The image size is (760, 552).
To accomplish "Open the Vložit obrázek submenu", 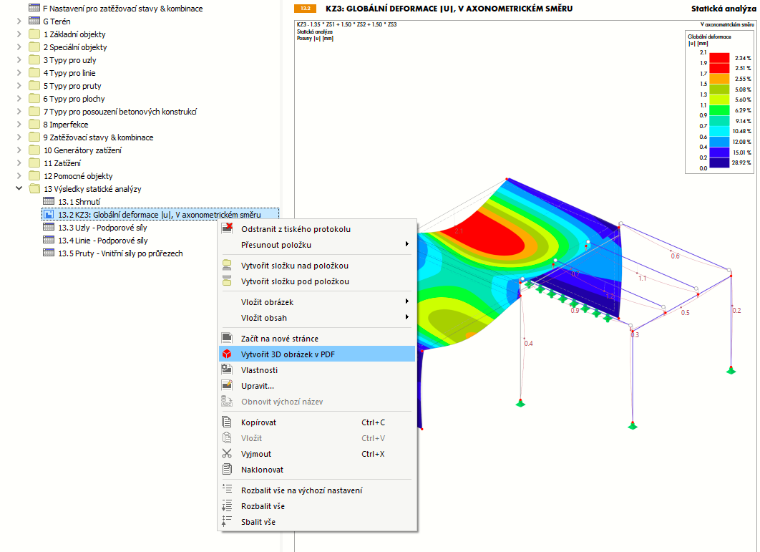I will [x=317, y=302].
